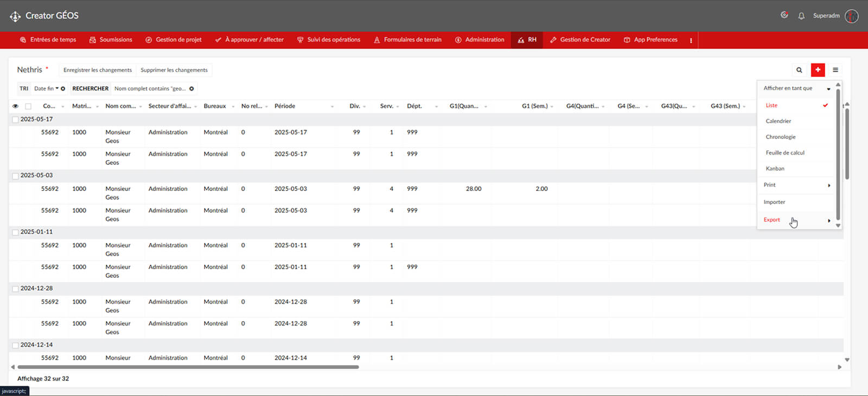Tick the select-all checkbox in header
This screenshot has height=396, width=868.
tap(28, 106)
